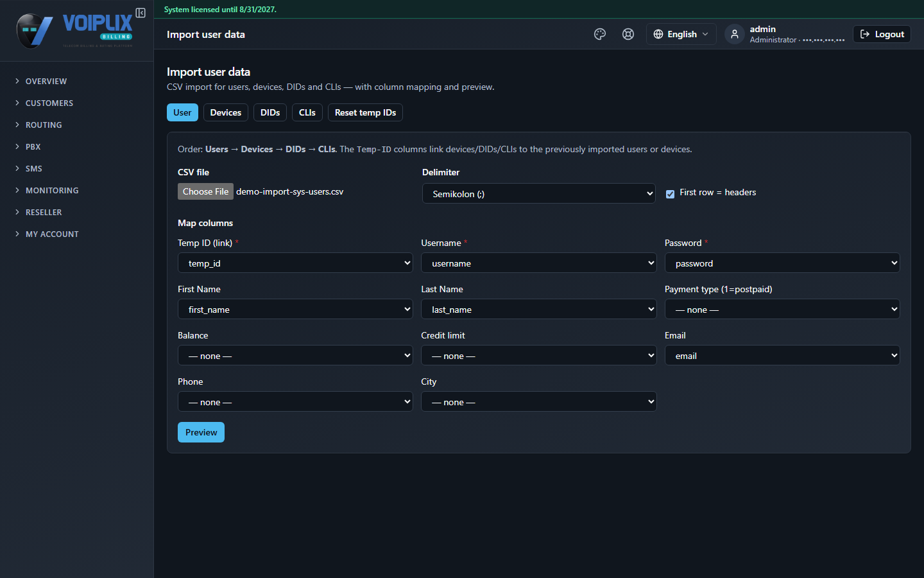Switch to the Devices tab
The image size is (924, 578).
[x=226, y=112]
